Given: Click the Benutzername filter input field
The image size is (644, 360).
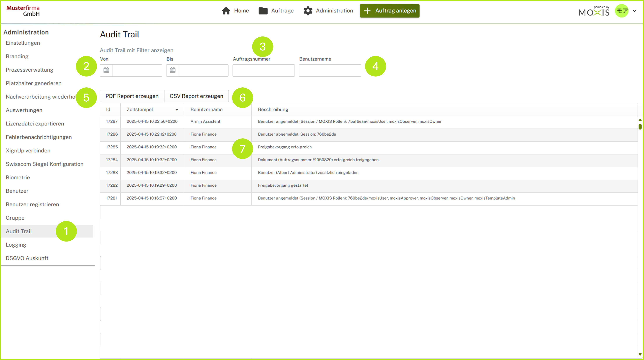Looking at the screenshot, I should [330, 70].
